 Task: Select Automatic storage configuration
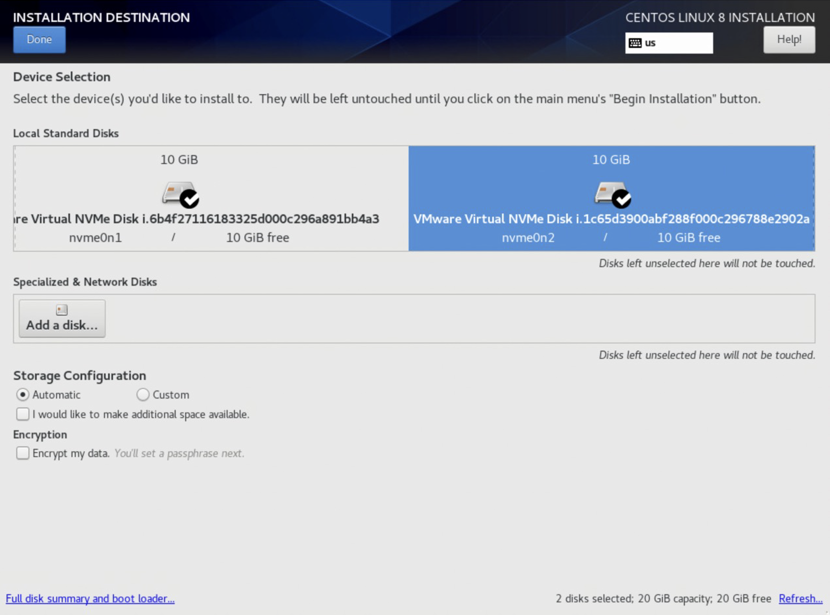[x=22, y=394]
